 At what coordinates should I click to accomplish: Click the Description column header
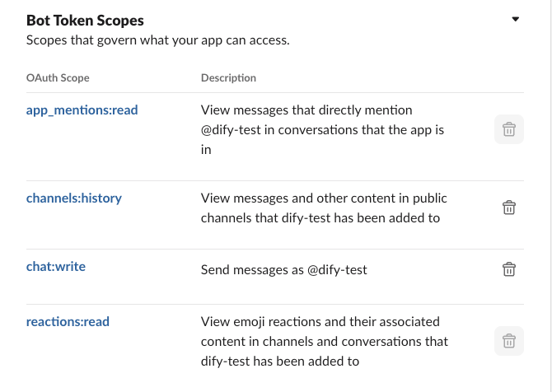(228, 78)
